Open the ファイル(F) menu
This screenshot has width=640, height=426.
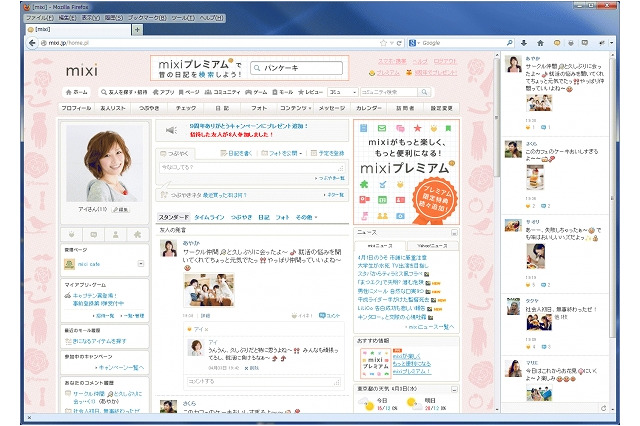pos(40,18)
